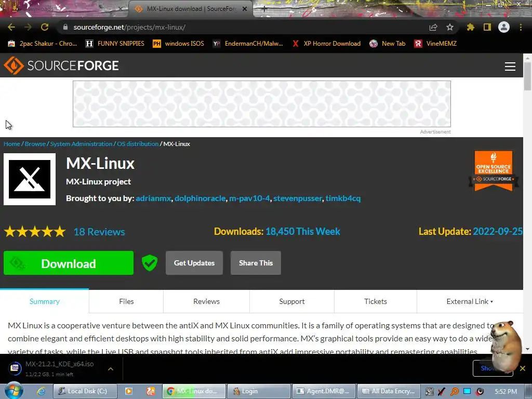Open Local Disk (C:) taskbar window

(x=85, y=391)
